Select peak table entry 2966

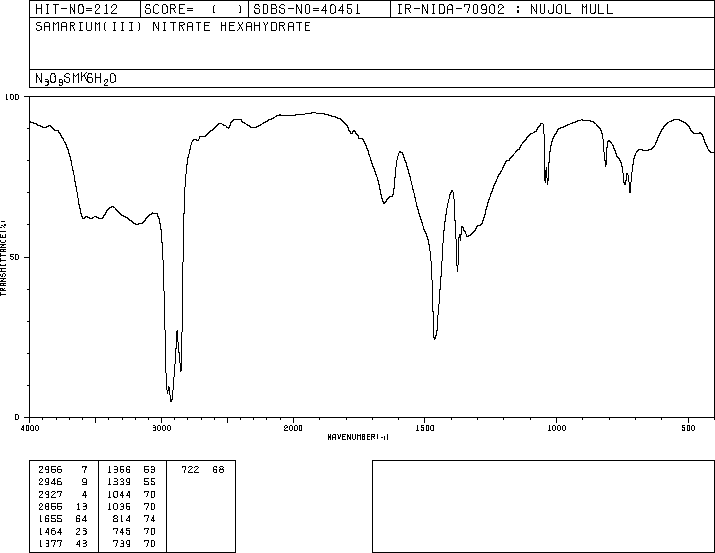(63, 470)
